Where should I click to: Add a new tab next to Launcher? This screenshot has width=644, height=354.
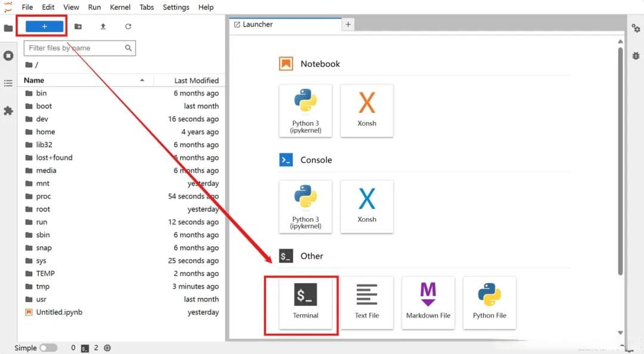[348, 24]
